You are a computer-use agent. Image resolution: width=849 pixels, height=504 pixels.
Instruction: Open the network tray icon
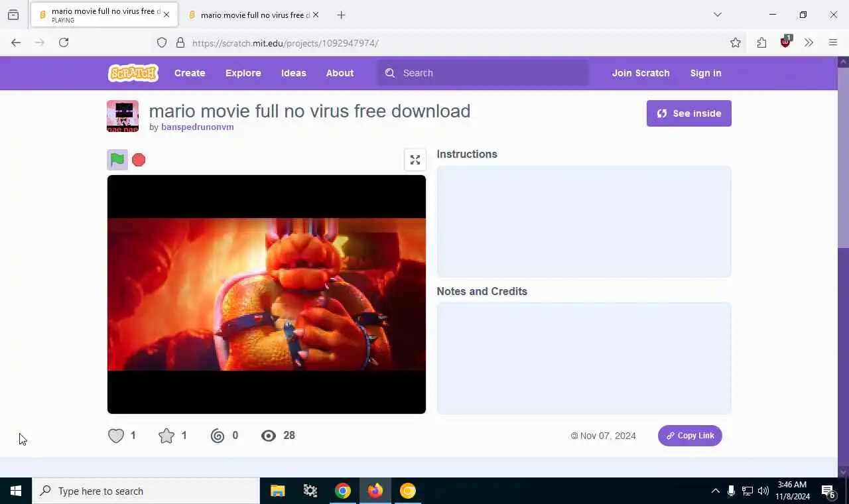tap(747, 491)
